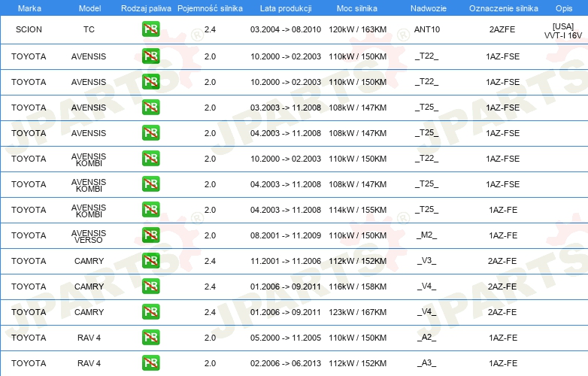The image size is (588, 376).
Task: Select the ANT10 body code
Action: pos(427,29)
